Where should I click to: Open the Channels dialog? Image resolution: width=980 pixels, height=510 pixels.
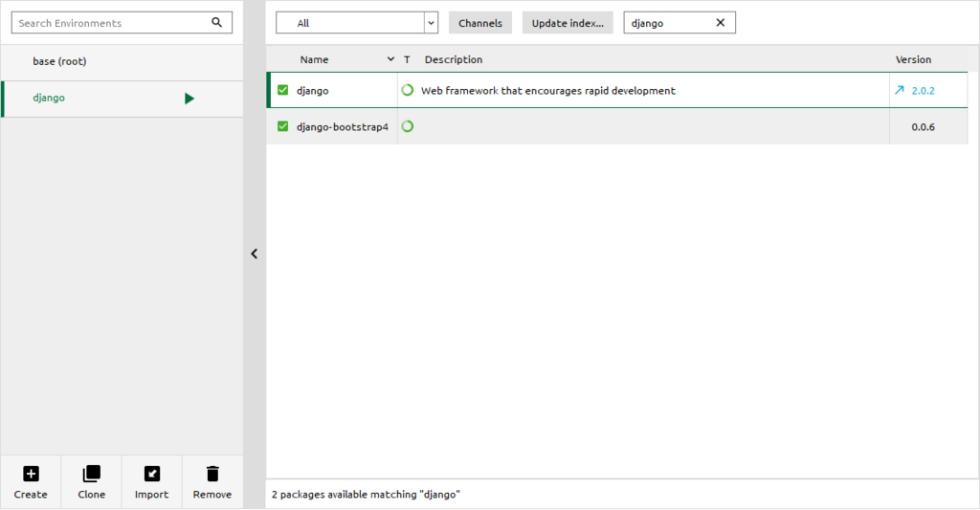[480, 23]
